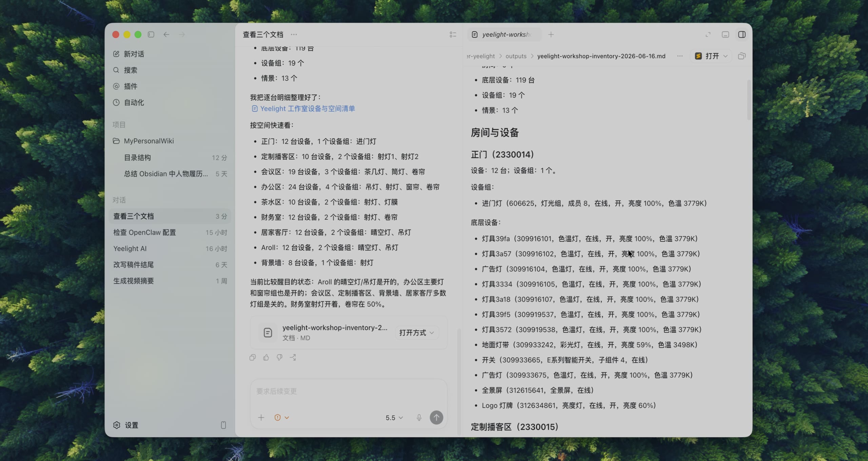Open 改写稿件结尾 conversation
868x461 pixels.
[x=170, y=265]
